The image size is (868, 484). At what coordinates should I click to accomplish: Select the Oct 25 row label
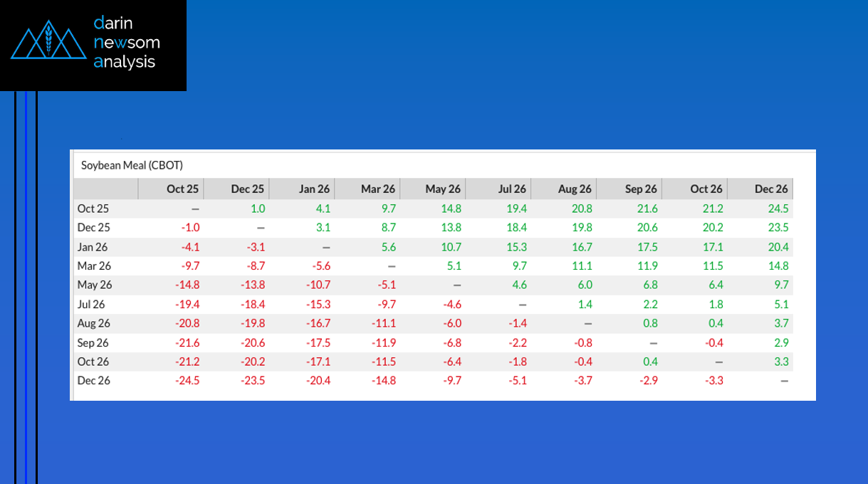[93, 209]
